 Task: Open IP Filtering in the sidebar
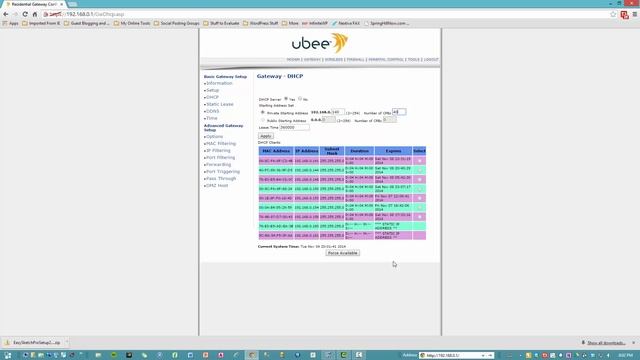218,151
